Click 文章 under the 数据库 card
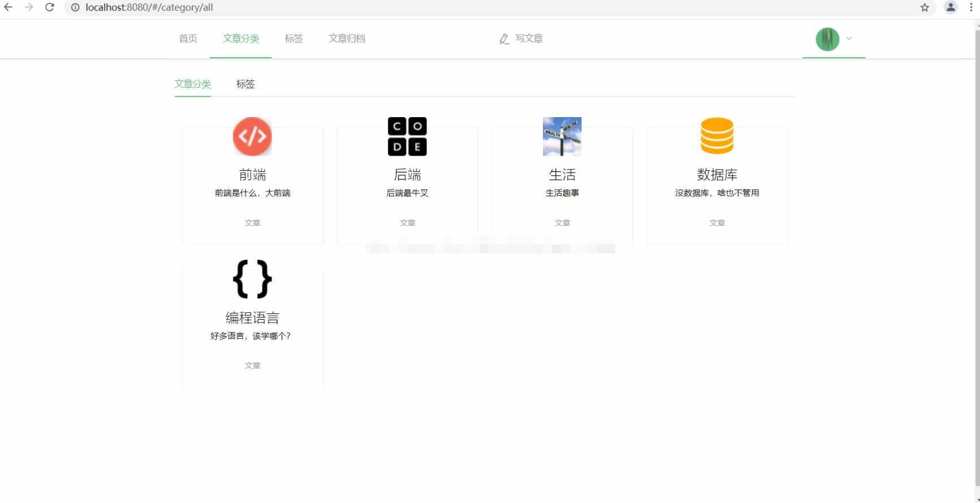980x503 pixels. coord(717,223)
